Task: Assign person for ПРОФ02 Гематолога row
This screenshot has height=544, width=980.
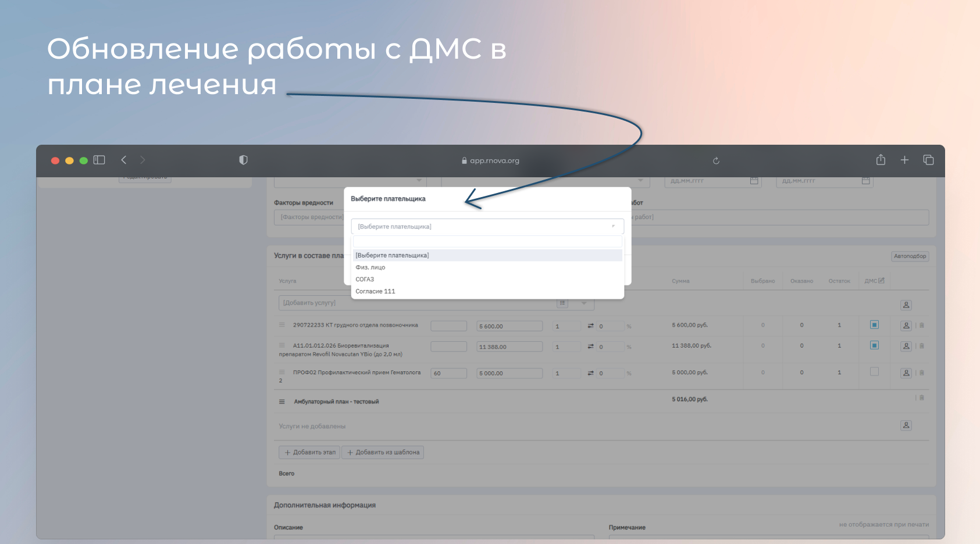Action: [906, 373]
